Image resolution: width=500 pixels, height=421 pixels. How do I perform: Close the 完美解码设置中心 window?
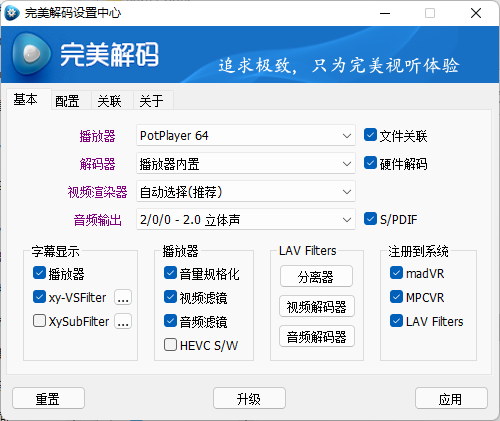coord(476,13)
